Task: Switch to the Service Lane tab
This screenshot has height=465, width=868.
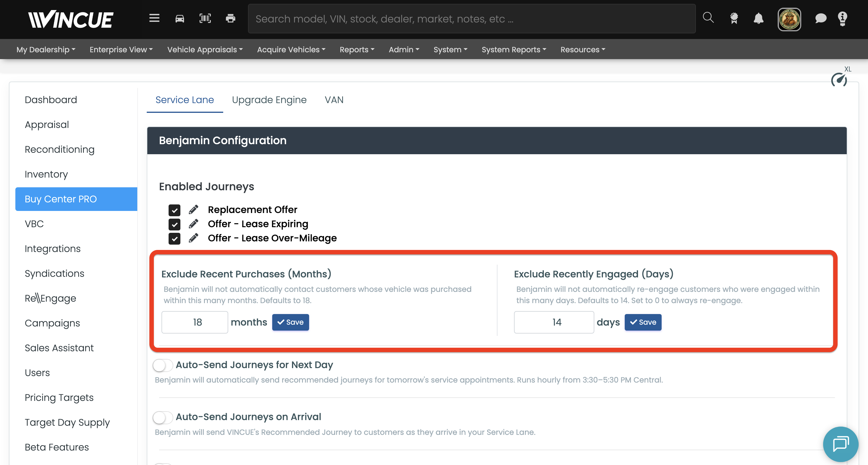Action: [185, 100]
